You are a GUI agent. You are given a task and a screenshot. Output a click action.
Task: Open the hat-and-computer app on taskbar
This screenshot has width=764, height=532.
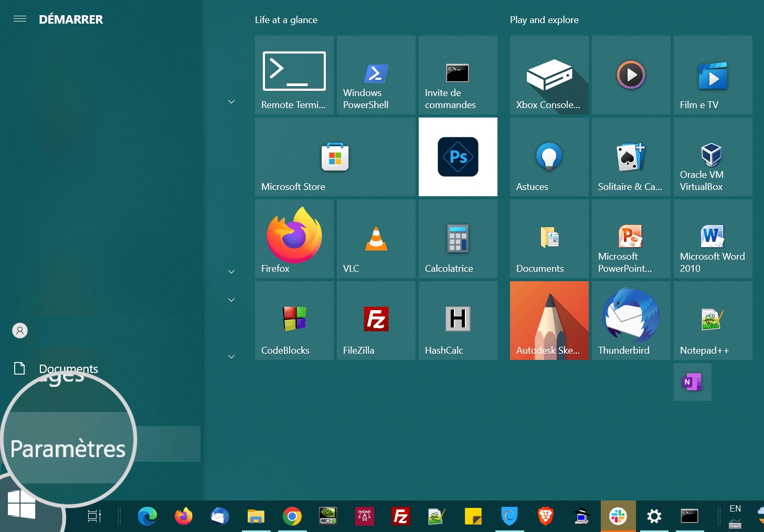(582, 516)
